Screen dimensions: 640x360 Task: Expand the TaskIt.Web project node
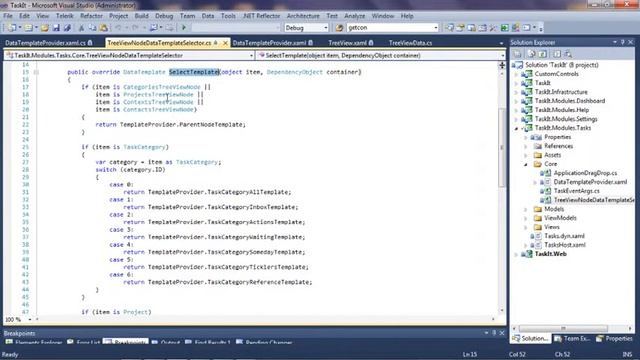tap(516, 254)
